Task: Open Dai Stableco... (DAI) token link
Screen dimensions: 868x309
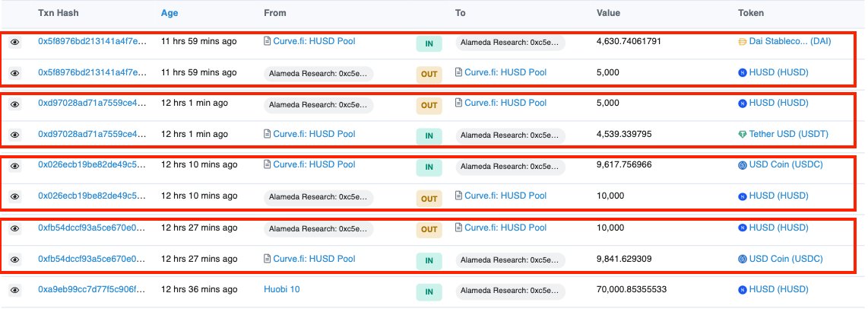Action: [790, 41]
